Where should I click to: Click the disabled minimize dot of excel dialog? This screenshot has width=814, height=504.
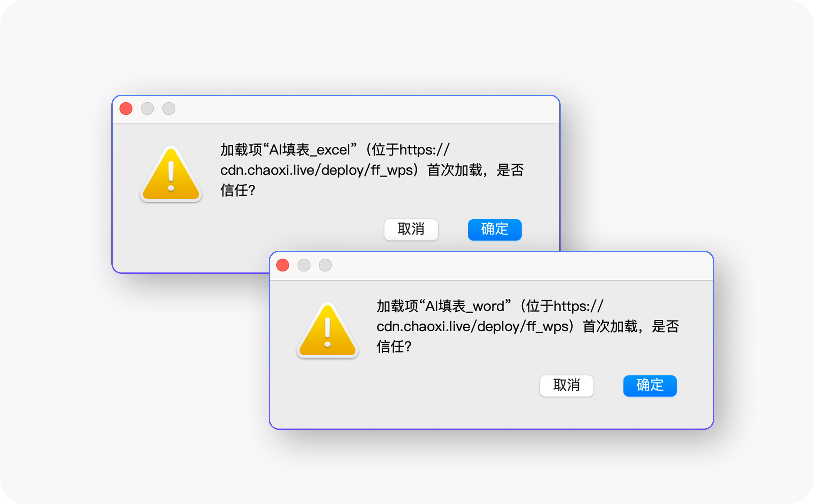tap(147, 109)
